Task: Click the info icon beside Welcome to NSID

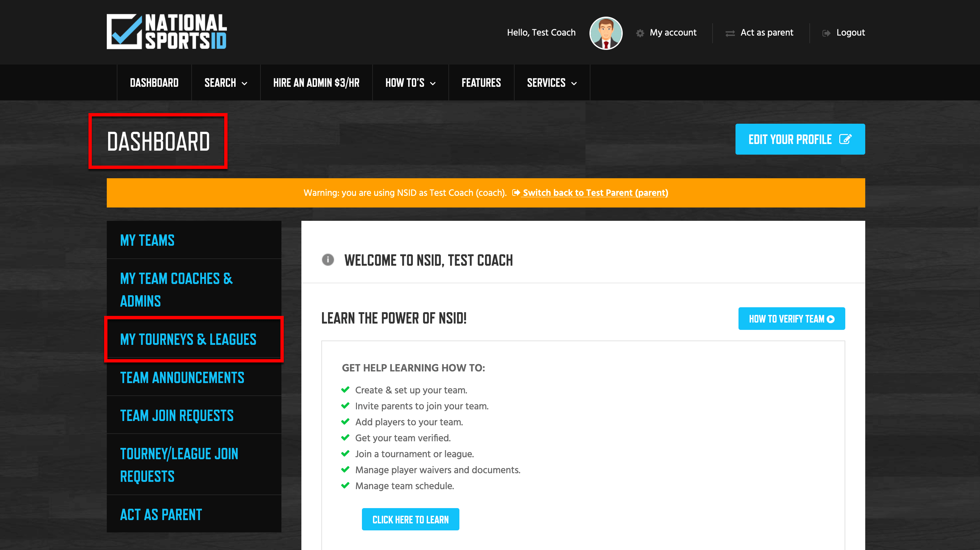Action: (328, 259)
